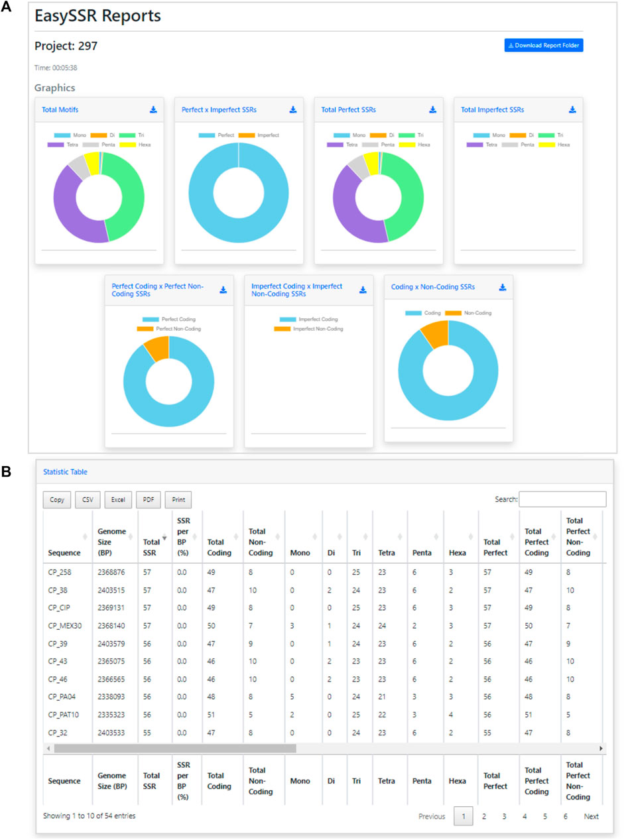Image resolution: width=624 pixels, height=840 pixels.
Task: Download the Coding x Non-Coding SSRs chart
Action: coord(503,287)
